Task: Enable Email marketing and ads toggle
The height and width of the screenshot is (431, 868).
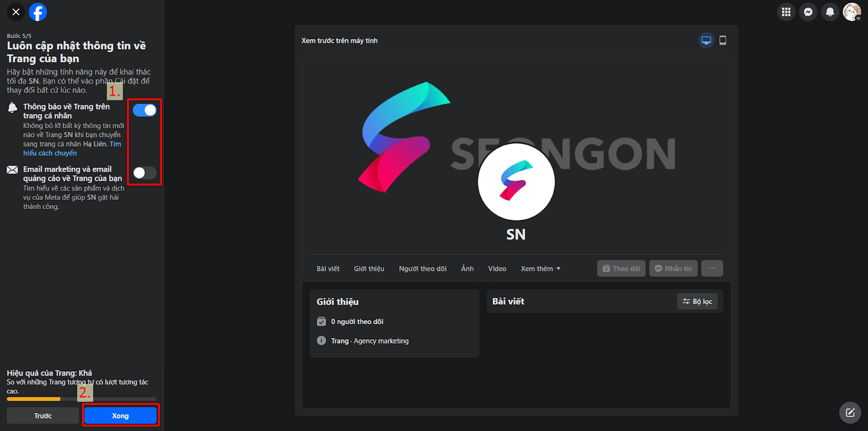Action: (x=145, y=173)
